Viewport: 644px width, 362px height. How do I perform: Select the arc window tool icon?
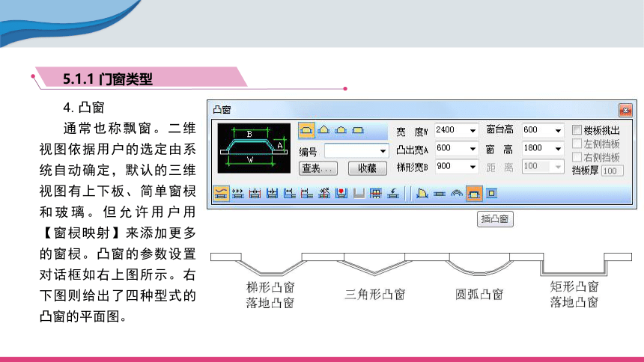[457, 193]
